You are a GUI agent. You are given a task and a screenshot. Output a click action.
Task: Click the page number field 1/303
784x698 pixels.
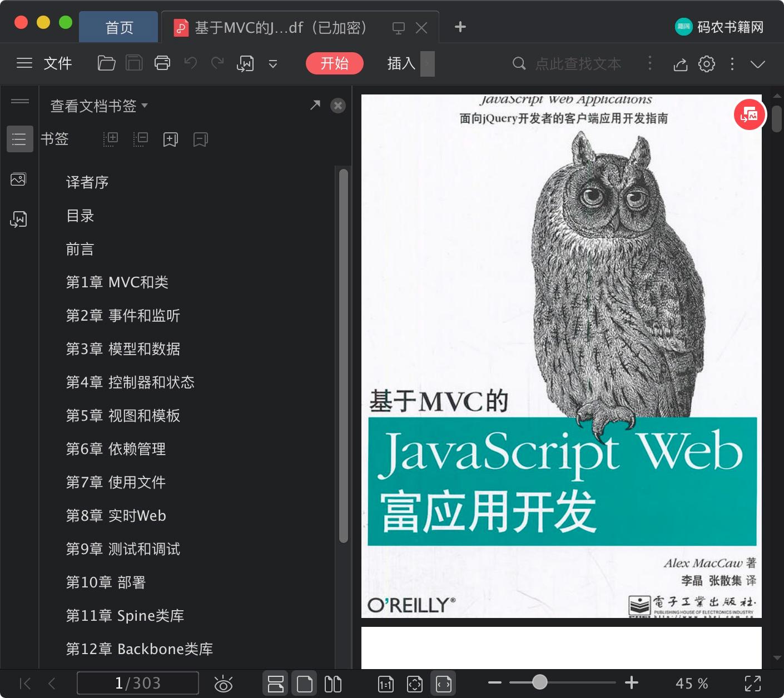[x=137, y=683]
